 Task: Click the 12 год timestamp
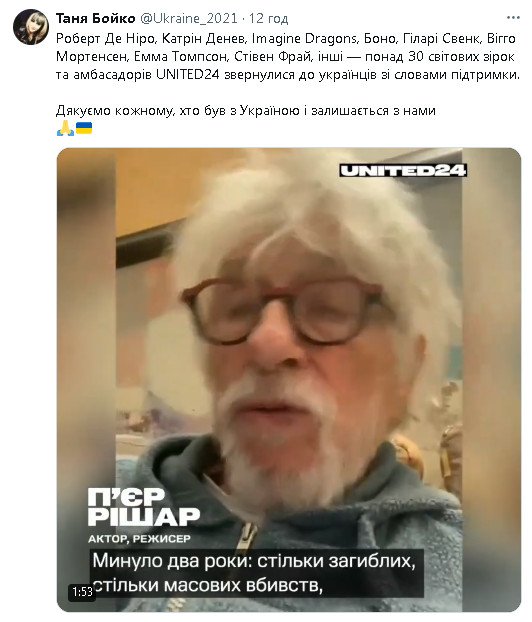click(269, 18)
